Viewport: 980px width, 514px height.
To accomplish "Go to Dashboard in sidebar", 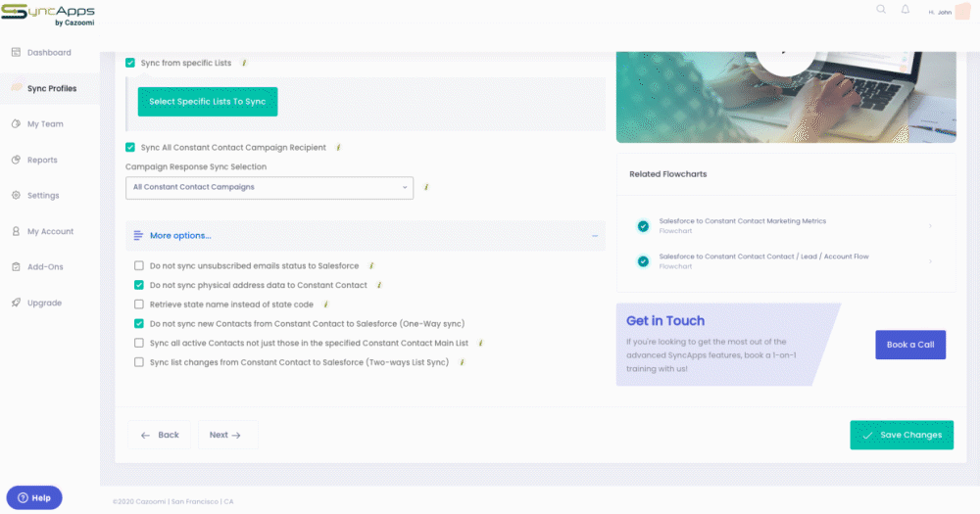I will (x=49, y=53).
